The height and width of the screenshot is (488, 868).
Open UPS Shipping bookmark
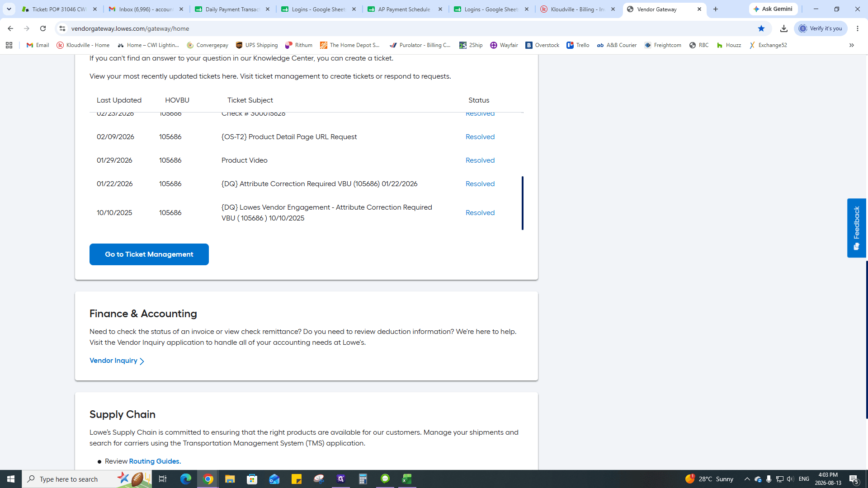[x=257, y=45]
